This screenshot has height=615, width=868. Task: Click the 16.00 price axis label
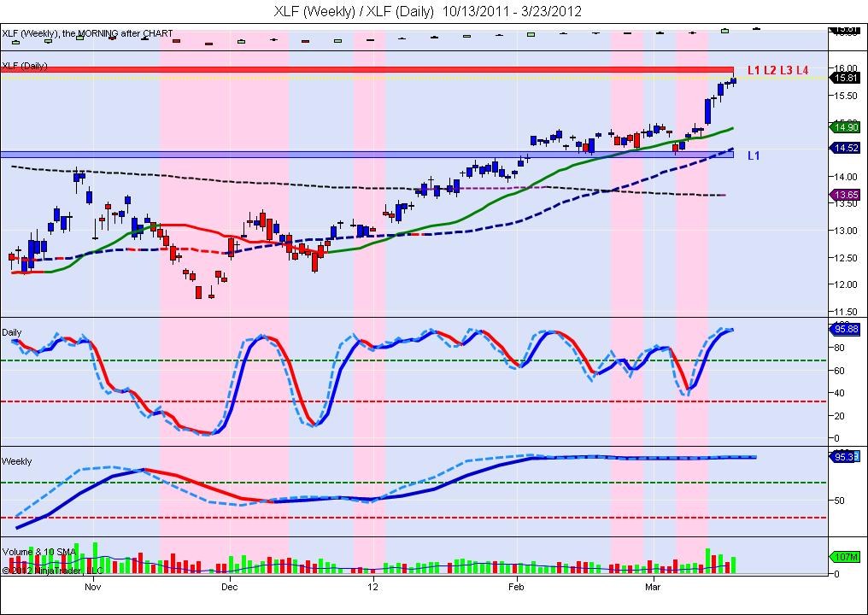(847, 67)
